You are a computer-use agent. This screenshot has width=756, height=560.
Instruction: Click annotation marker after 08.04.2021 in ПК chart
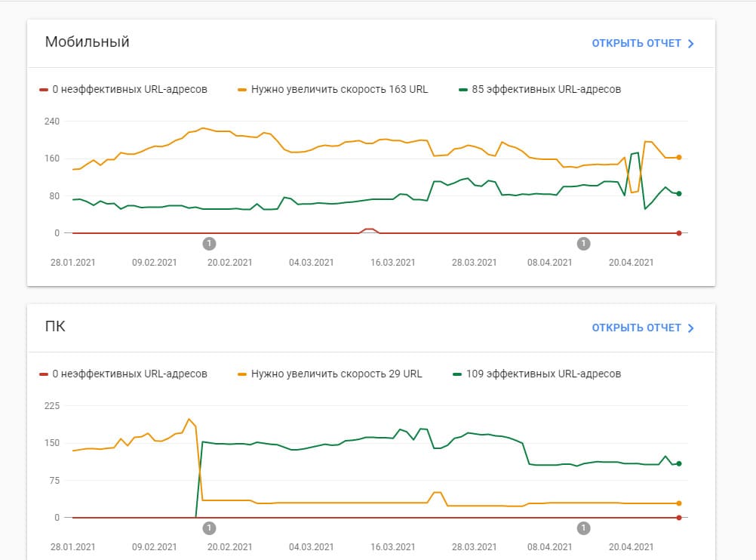(583, 528)
